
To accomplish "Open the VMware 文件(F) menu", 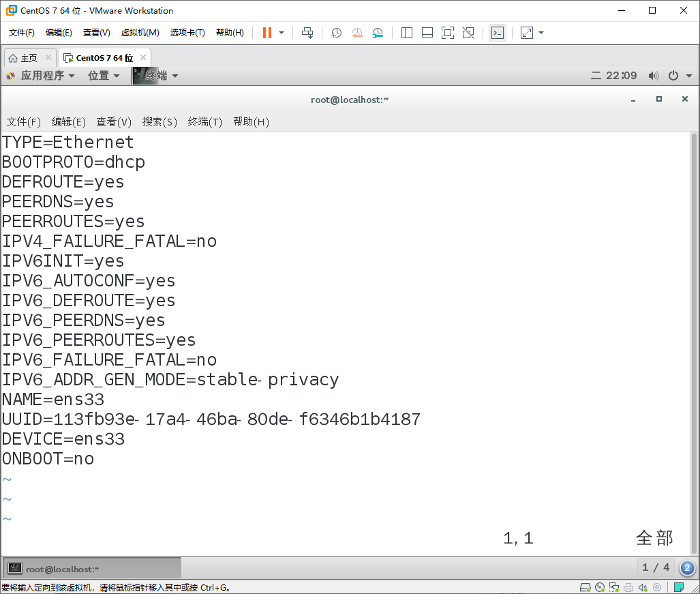I will coord(21,33).
